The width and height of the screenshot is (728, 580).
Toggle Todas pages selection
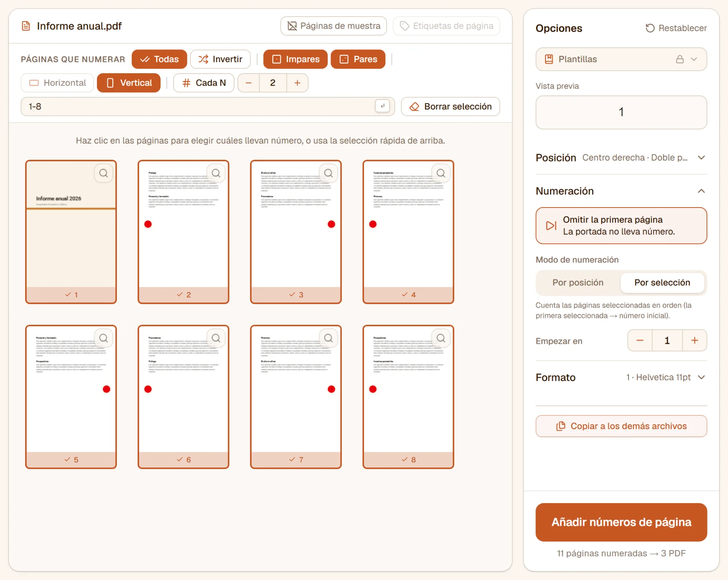coord(159,59)
